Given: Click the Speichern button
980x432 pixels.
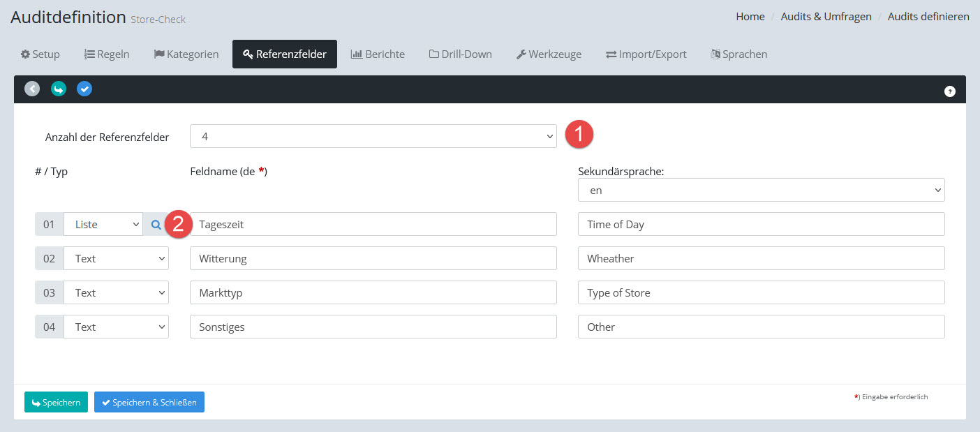Looking at the screenshot, I should [x=56, y=402].
